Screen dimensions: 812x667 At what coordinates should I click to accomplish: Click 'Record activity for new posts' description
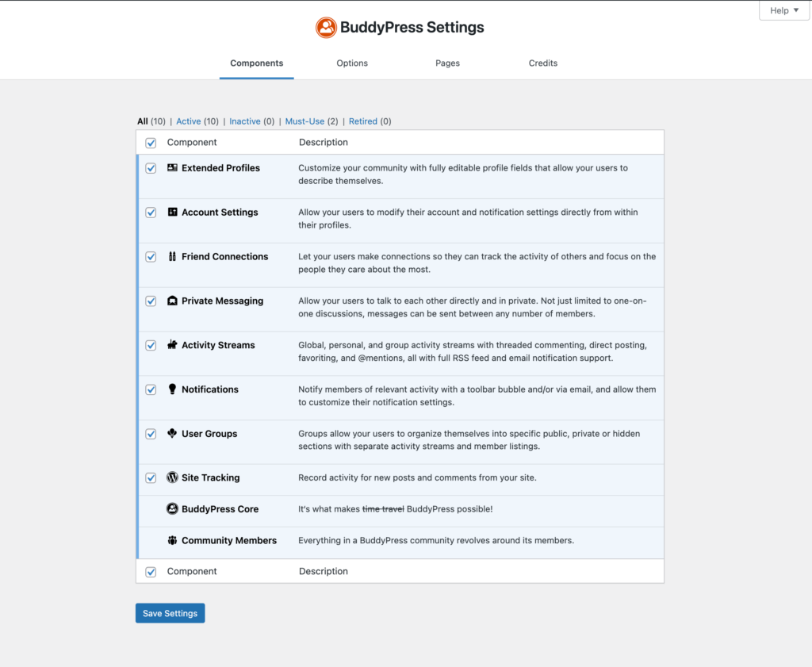(417, 477)
